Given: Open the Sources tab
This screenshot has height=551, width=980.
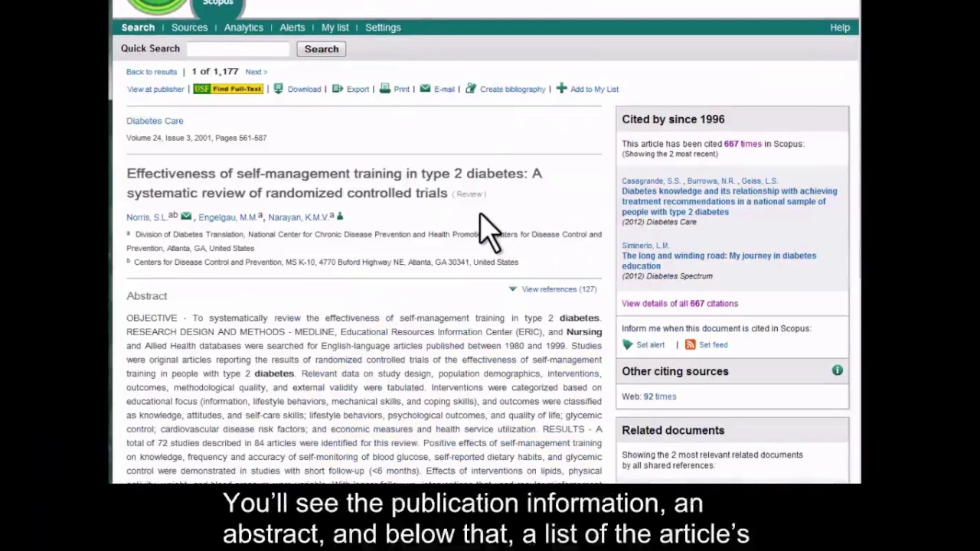Looking at the screenshot, I should (189, 28).
